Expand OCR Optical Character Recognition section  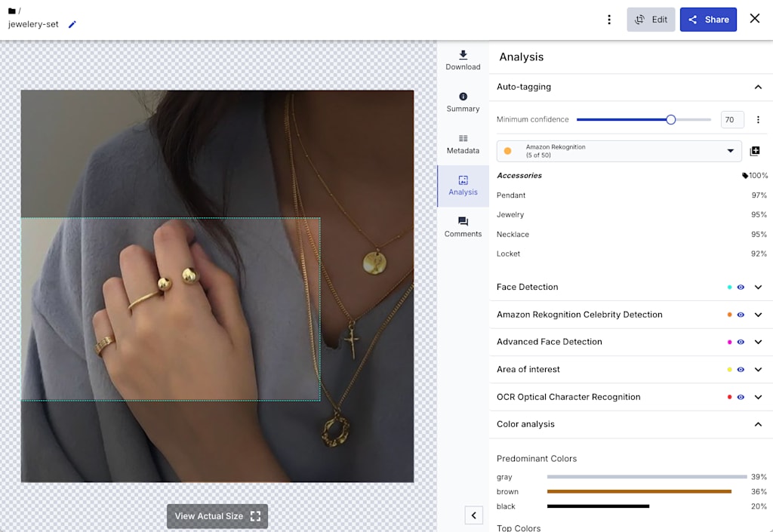[x=758, y=397]
